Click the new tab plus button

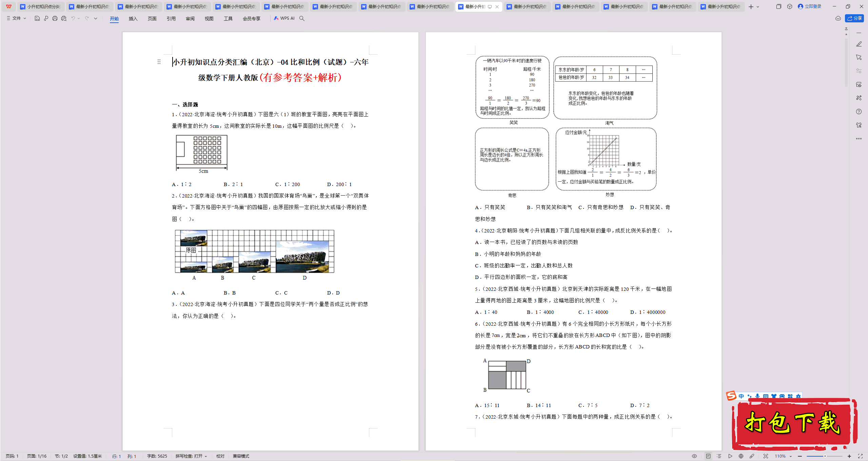point(751,7)
